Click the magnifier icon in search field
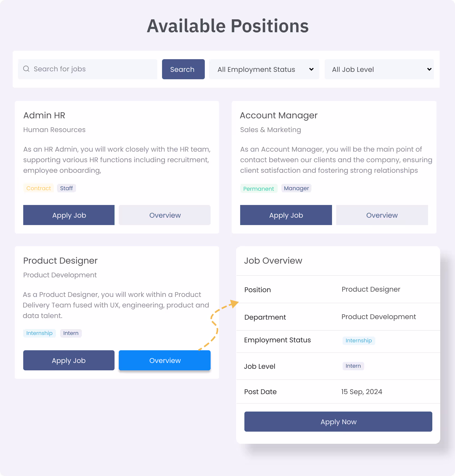The height and width of the screenshot is (476, 455). (26, 69)
